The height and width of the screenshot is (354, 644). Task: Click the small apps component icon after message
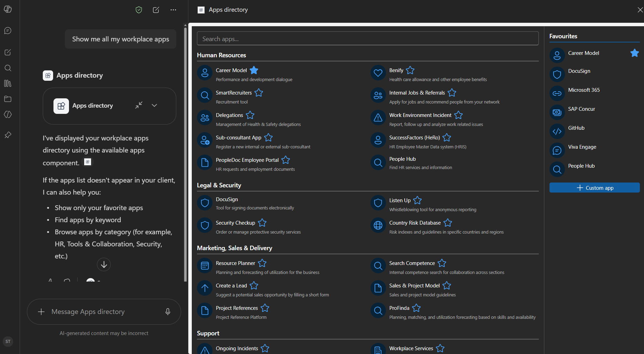point(88,162)
